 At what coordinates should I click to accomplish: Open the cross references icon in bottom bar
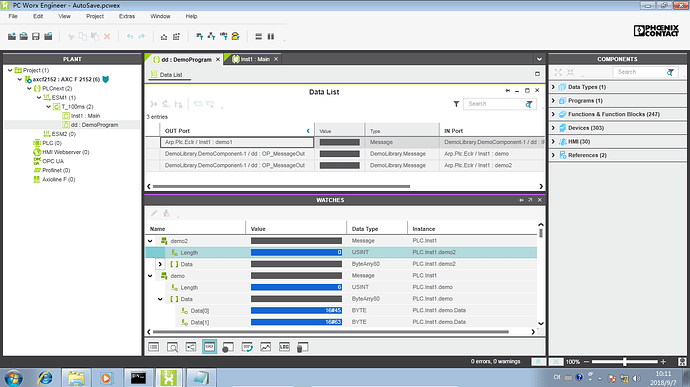(x=191, y=347)
